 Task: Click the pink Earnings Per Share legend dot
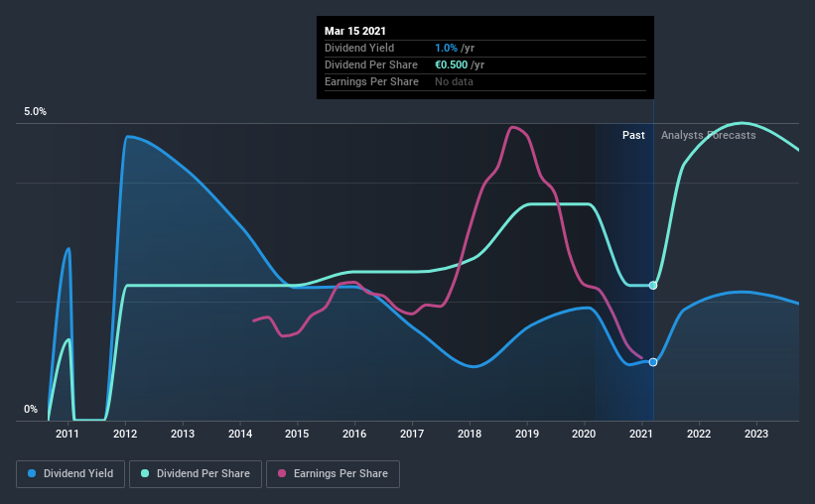282,473
